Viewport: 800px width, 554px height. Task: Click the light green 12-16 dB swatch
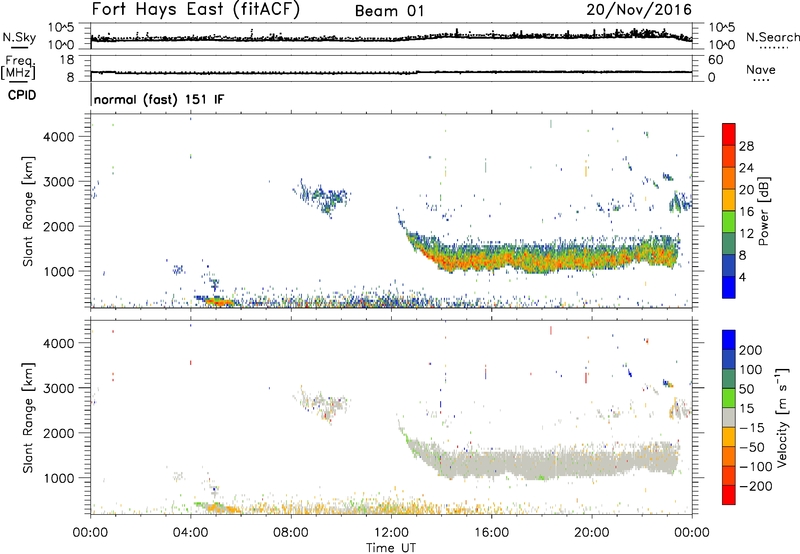[729, 221]
